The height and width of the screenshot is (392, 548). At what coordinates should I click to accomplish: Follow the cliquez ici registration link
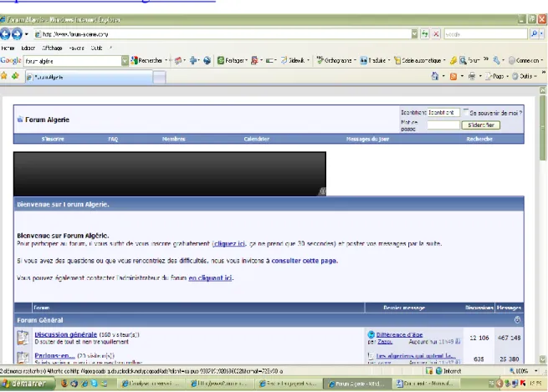[229, 244]
